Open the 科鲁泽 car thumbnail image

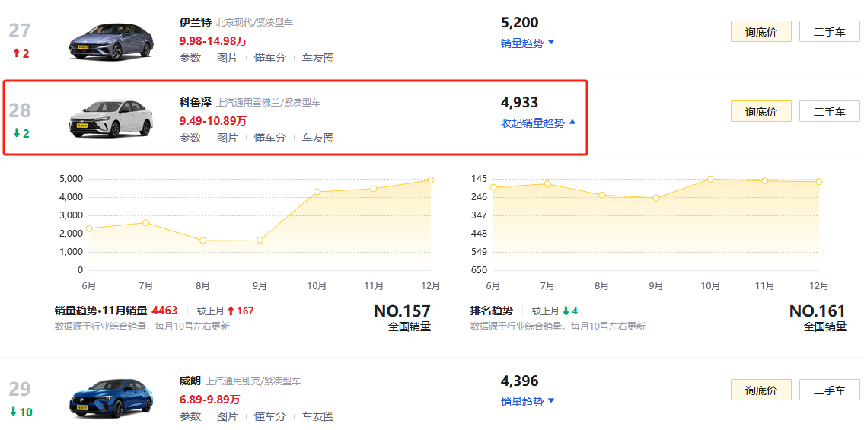[111, 119]
